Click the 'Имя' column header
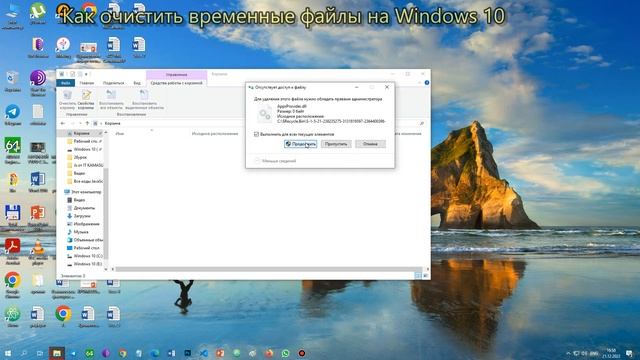 click(x=120, y=134)
